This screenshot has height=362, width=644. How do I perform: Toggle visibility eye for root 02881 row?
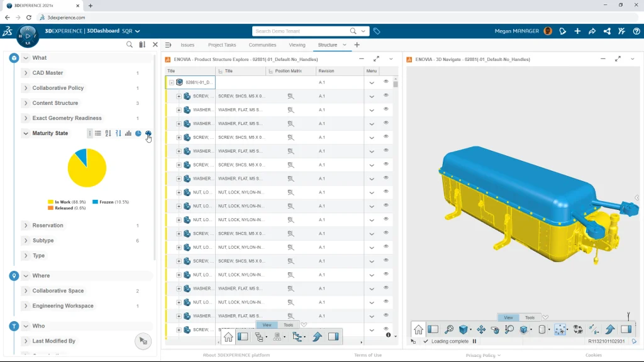(x=386, y=82)
